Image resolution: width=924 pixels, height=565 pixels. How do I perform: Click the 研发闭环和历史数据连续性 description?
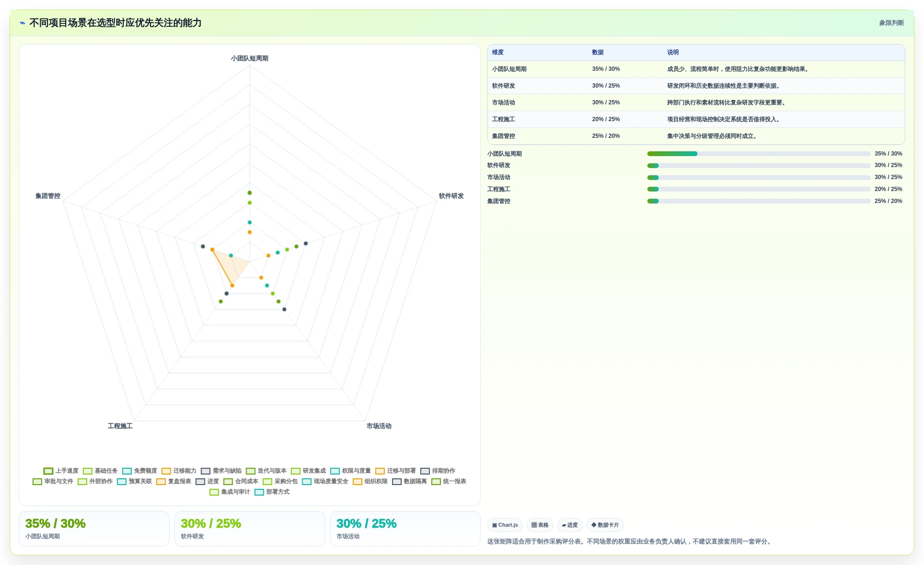pos(725,86)
